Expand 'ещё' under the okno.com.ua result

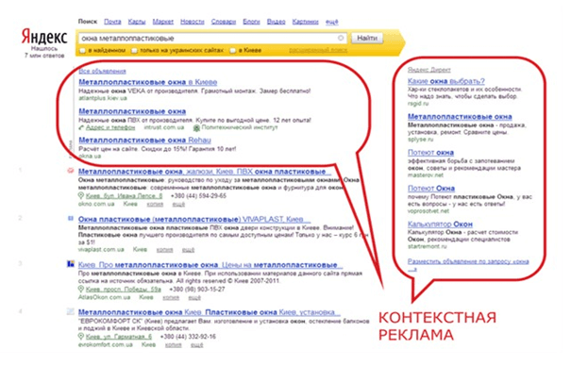[178, 204]
